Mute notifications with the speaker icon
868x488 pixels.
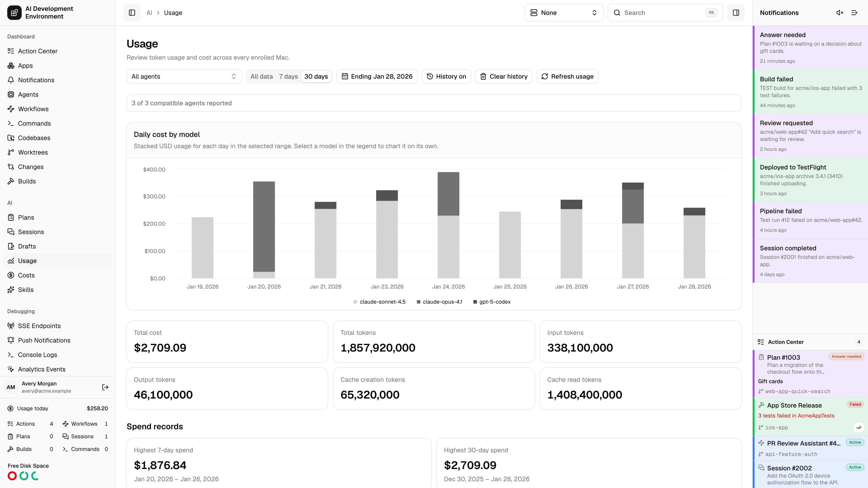[840, 13]
